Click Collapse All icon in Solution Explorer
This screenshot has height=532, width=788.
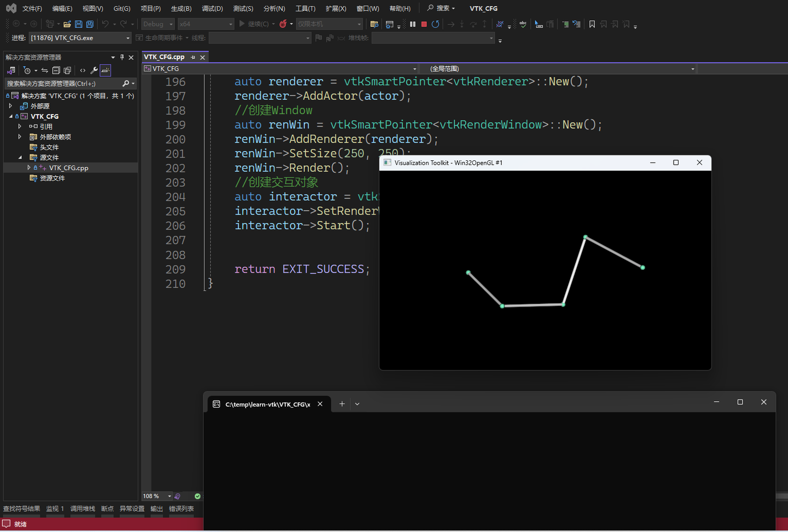pyautogui.click(x=56, y=70)
